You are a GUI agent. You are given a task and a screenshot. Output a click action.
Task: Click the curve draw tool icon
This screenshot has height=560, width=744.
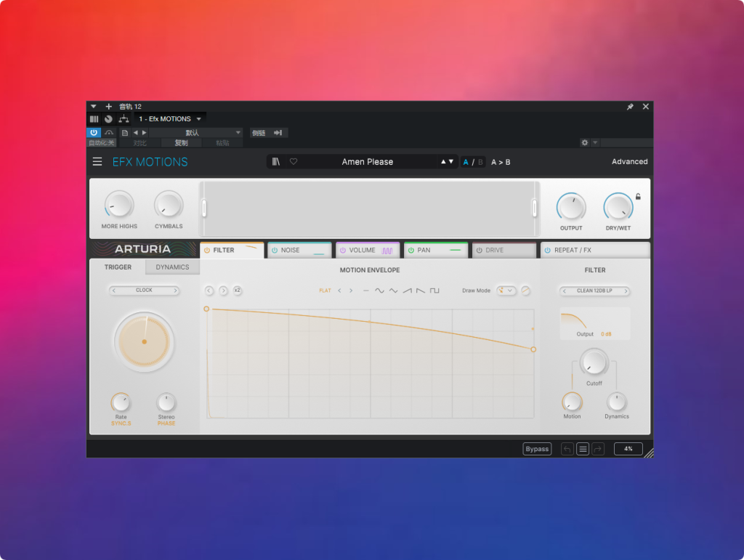click(x=525, y=291)
